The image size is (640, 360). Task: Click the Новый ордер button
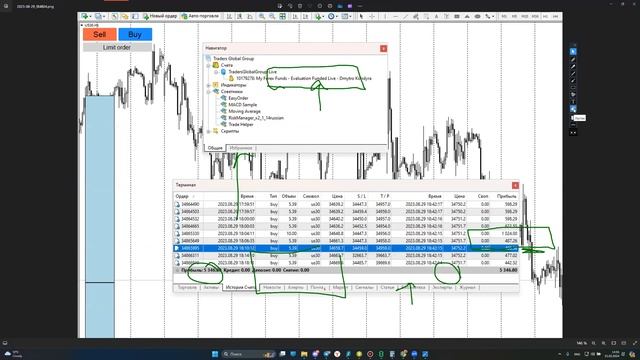(x=160, y=16)
